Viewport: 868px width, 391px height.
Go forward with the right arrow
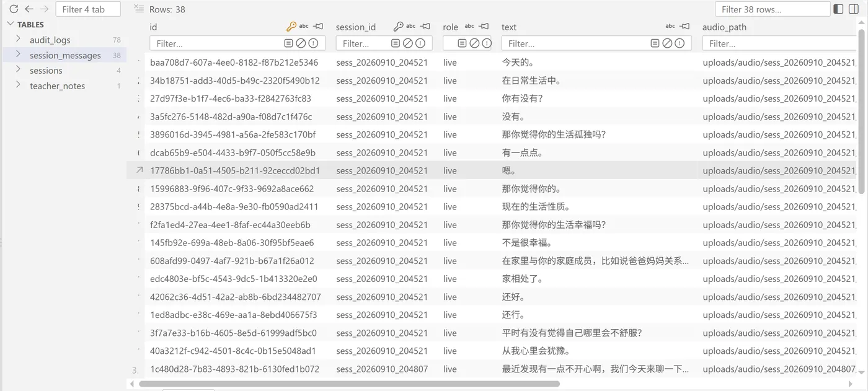click(x=44, y=9)
